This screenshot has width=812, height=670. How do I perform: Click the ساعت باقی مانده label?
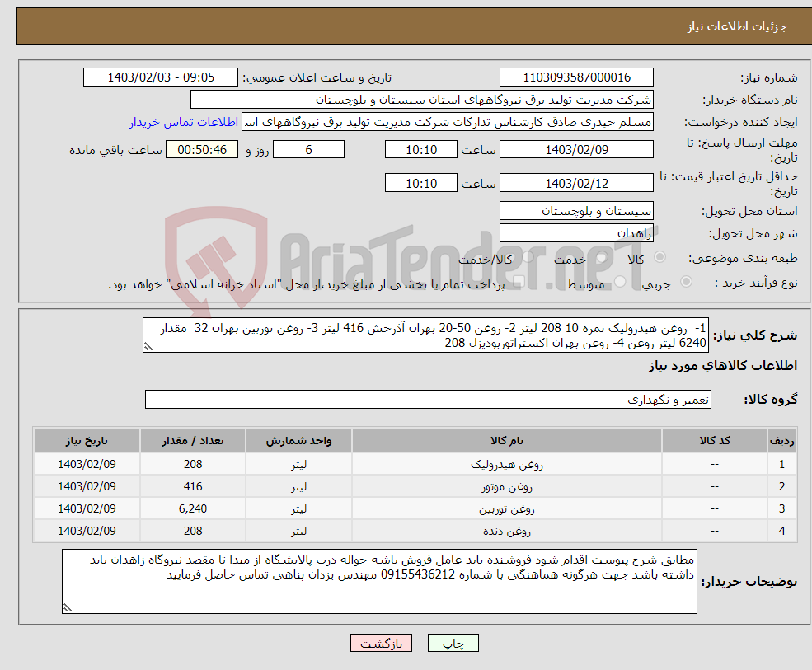pyautogui.click(x=115, y=150)
